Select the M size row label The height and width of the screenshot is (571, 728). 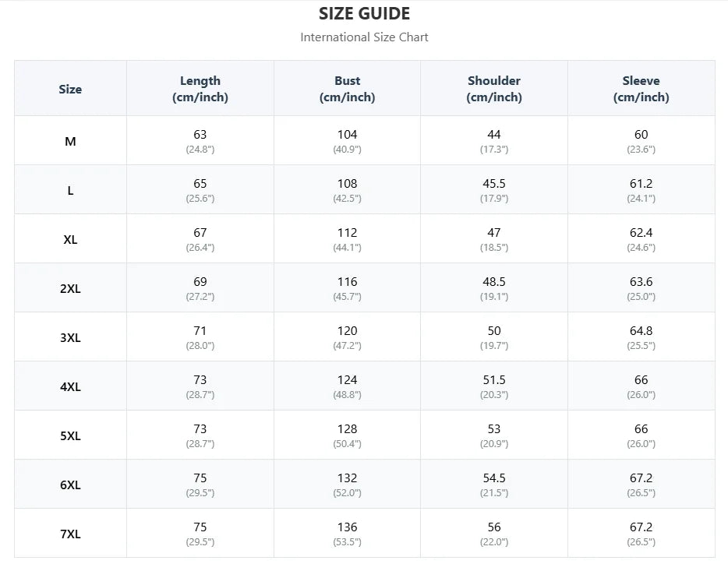(70, 142)
